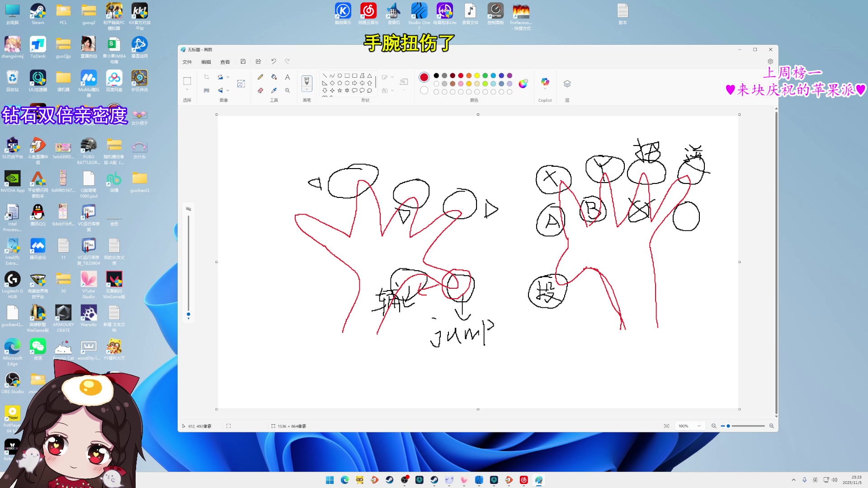Select the Fill bucket tool

[274, 77]
